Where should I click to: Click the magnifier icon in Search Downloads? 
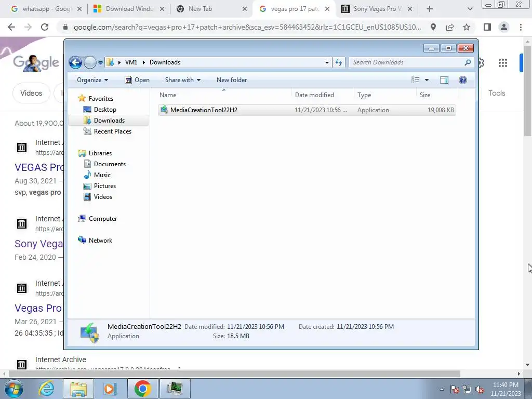[468, 62]
